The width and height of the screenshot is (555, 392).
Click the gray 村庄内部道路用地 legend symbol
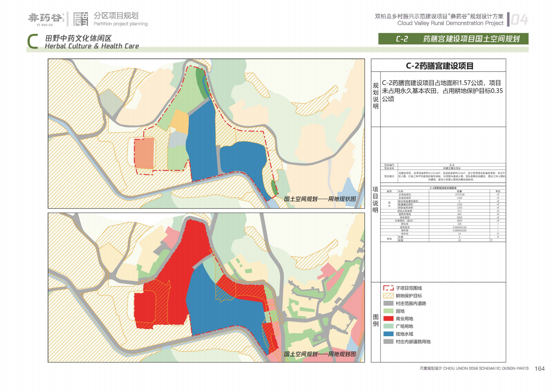[388, 341]
